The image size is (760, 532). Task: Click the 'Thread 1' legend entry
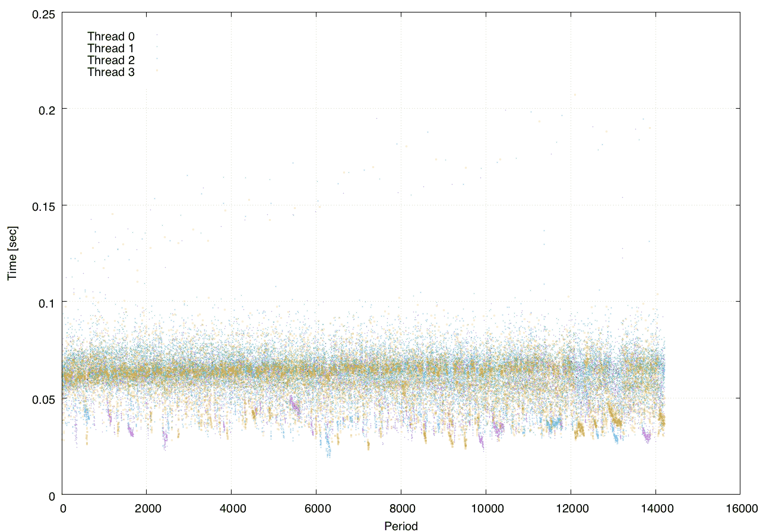point(111,49)
